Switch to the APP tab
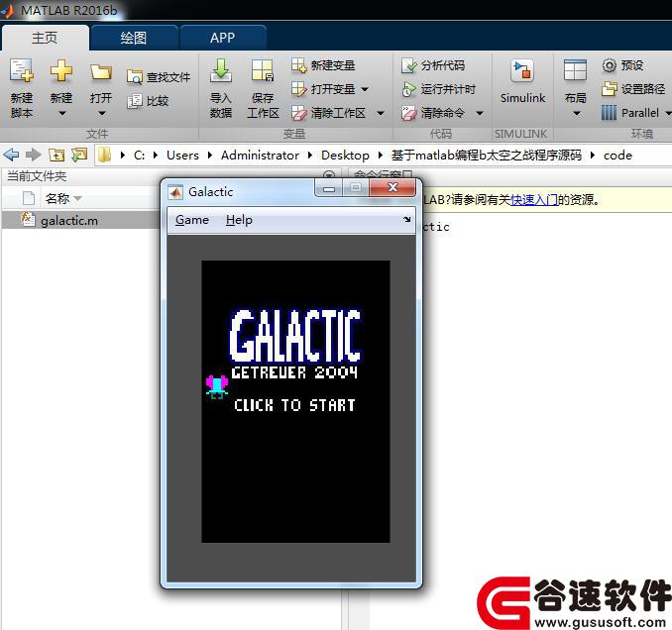672x630 pixels. point(222,38)
